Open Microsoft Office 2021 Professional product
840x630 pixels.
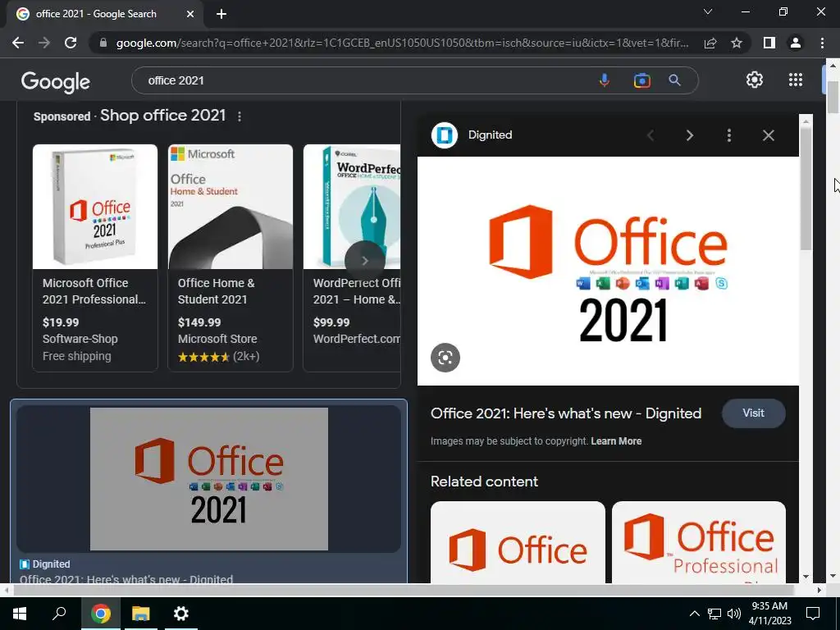94,291
